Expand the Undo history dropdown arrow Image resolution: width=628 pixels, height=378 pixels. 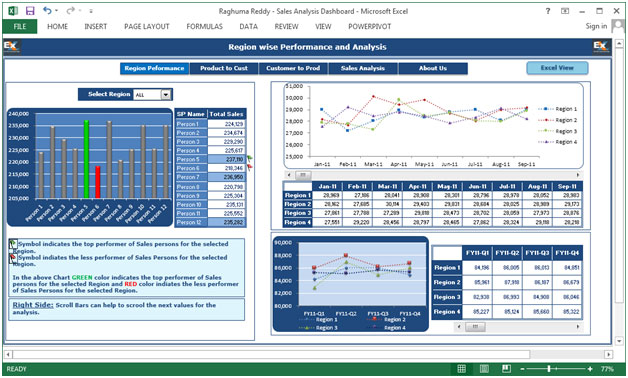pyautogui.click(x=56, y=10)
